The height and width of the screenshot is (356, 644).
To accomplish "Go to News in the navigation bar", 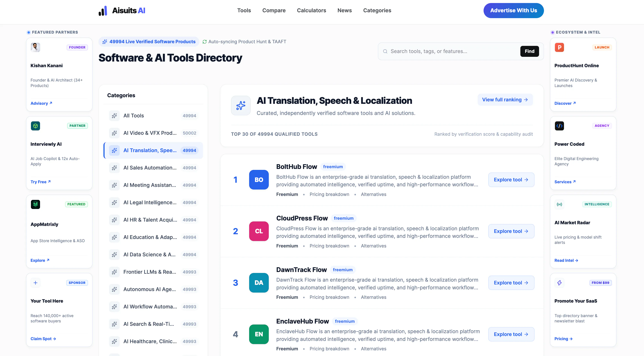I will pyautogui.click(x=344, y=11).
